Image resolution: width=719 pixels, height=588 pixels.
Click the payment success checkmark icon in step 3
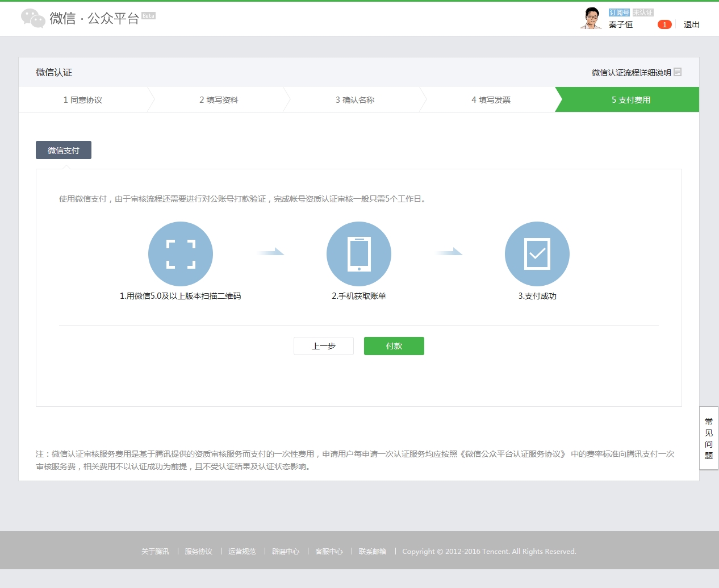[x=537, y=254]
